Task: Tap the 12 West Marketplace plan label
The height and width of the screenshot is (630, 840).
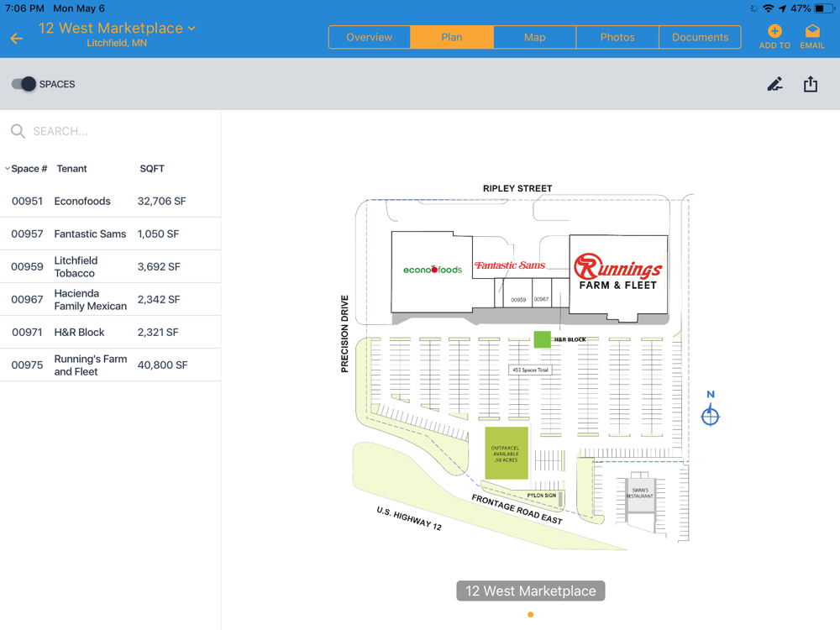Action: point(530,591)
